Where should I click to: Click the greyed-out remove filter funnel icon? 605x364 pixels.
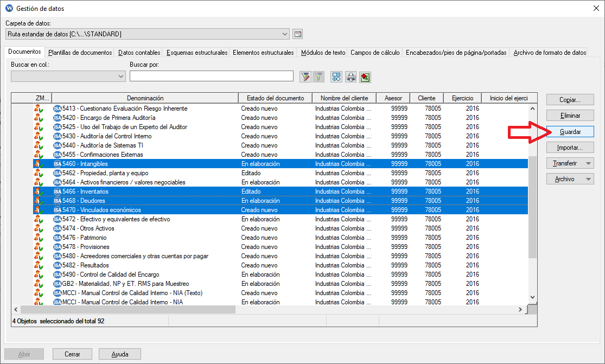(319, 76)
